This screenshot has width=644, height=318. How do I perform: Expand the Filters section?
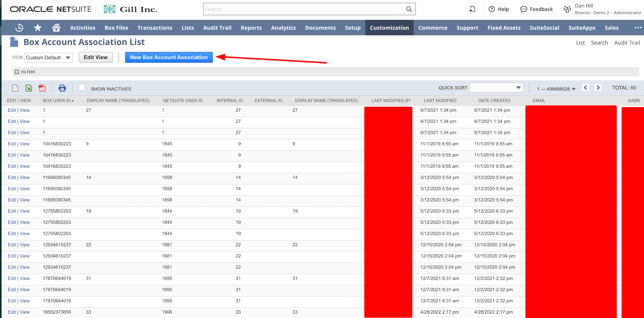[x=17, y=72]
